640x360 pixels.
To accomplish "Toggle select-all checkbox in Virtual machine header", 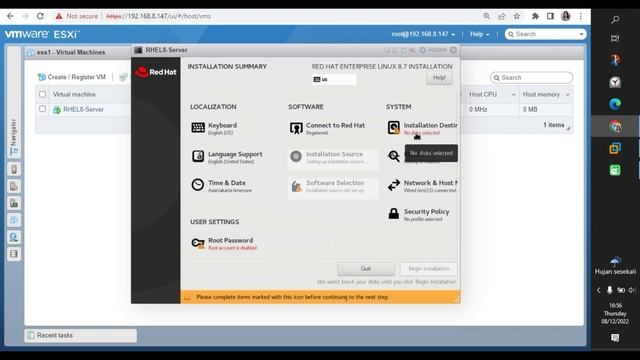I will click(42, 94).
